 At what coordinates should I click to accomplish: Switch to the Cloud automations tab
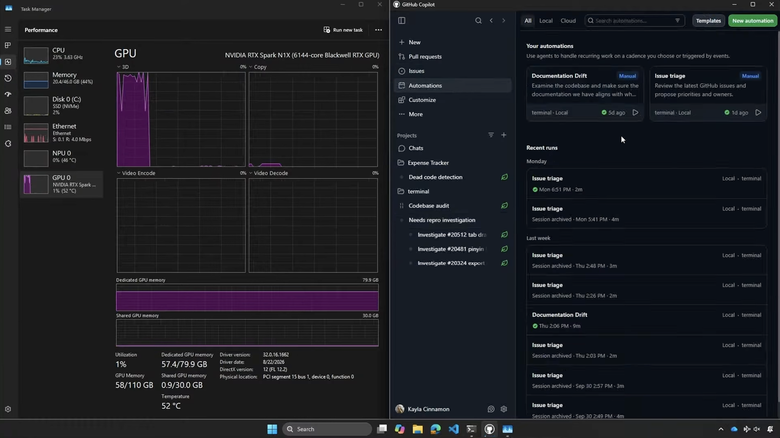pos(568,21)
